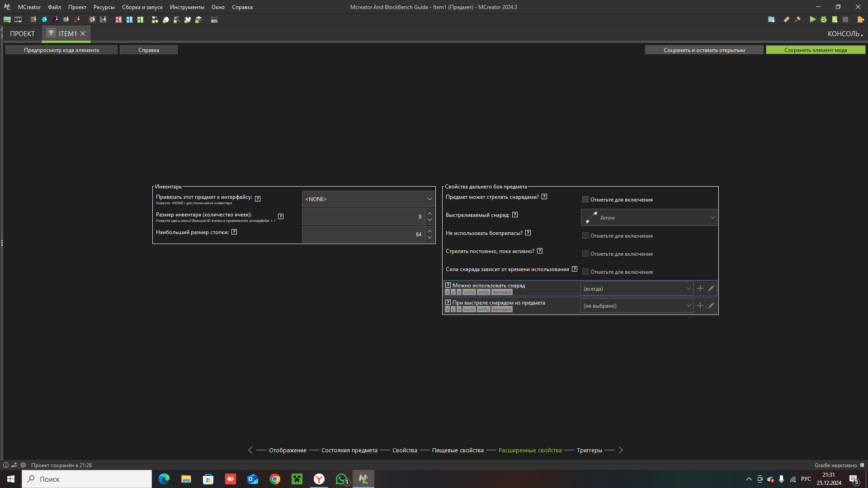The image size is (868, 488).
Task: Click 'Сохранить элемент мода' button
Action: 815,50
